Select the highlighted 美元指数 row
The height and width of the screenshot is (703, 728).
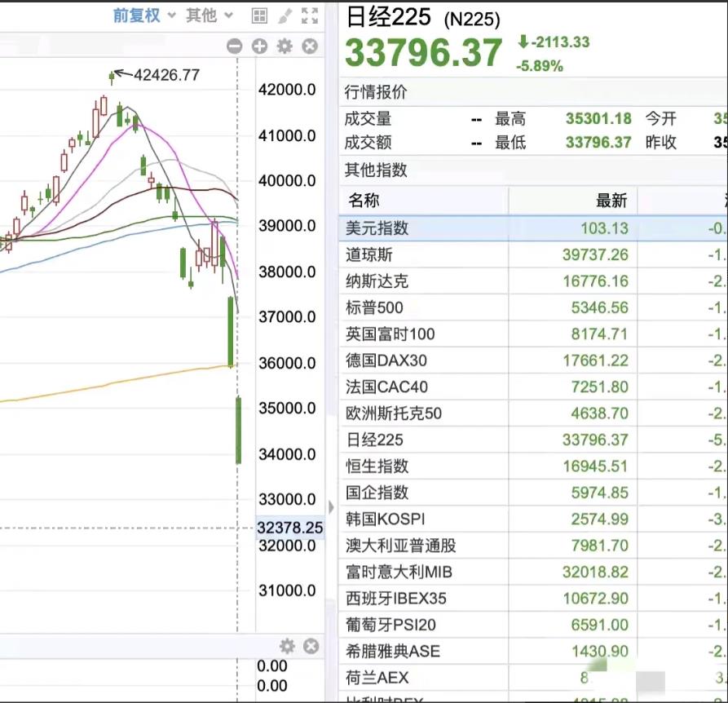[x=489, y=228]
